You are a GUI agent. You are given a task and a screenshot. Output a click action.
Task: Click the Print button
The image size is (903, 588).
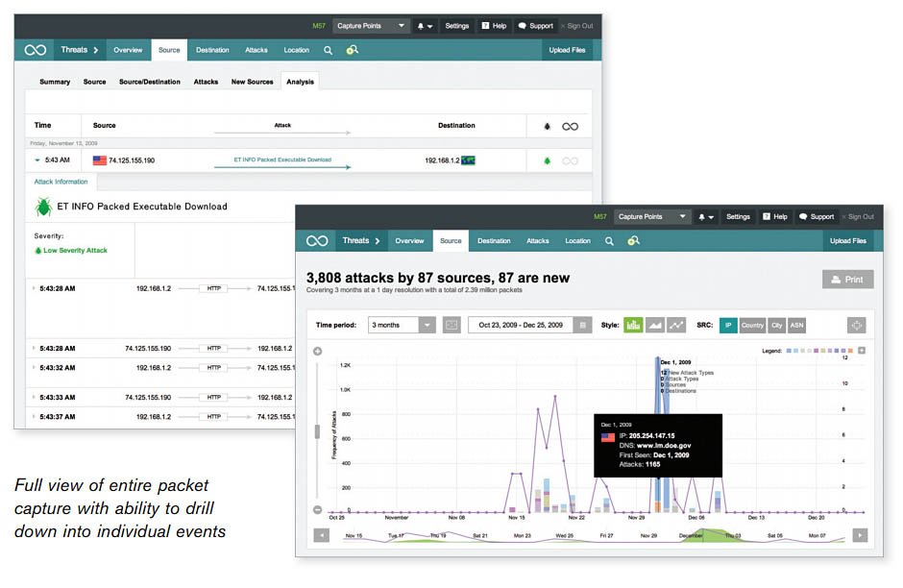click(847, 280)
